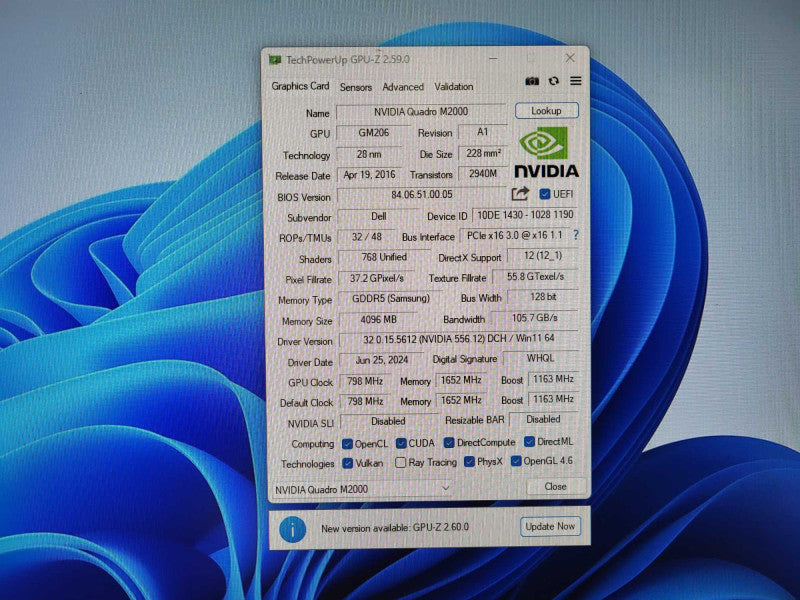Open the hamburger menu icon
800x600 pixels.
click(576, 81)
